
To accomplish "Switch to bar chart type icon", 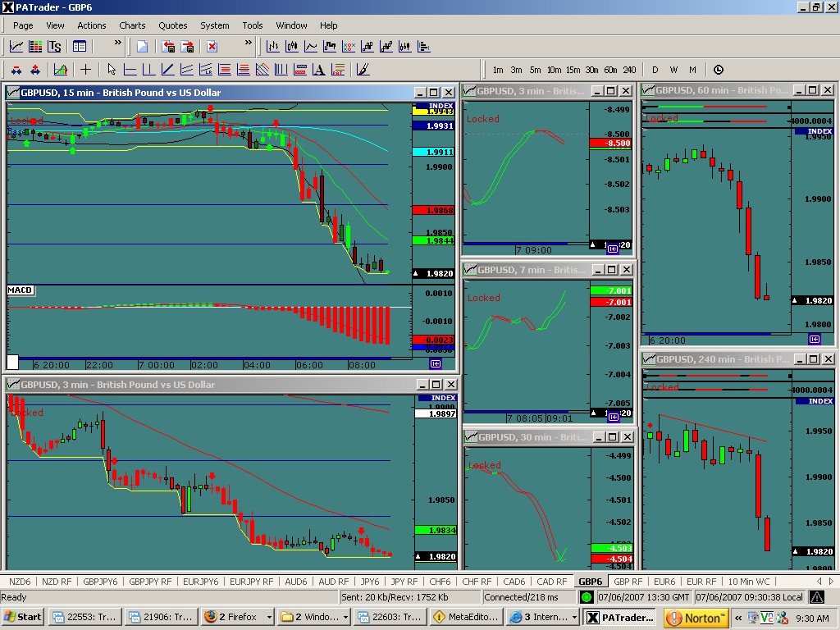I will (x=272, y=47).
